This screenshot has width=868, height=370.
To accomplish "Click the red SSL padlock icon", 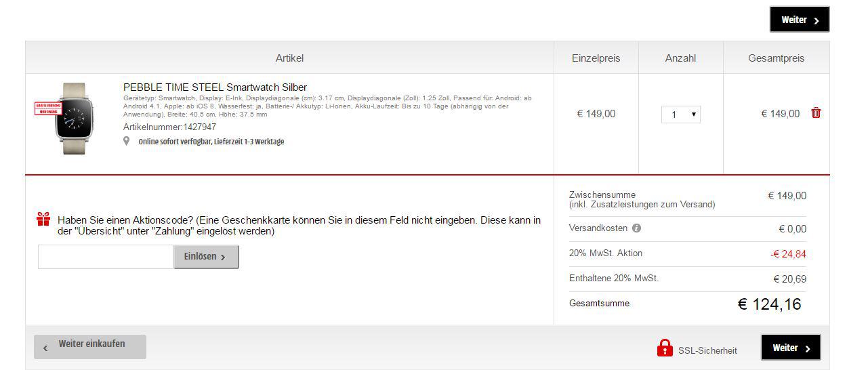I will [665, 348].
